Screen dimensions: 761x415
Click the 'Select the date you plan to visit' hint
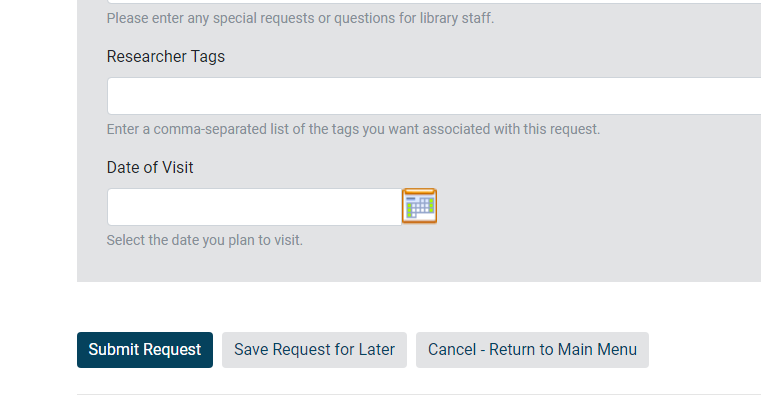[x=204, y=240]
